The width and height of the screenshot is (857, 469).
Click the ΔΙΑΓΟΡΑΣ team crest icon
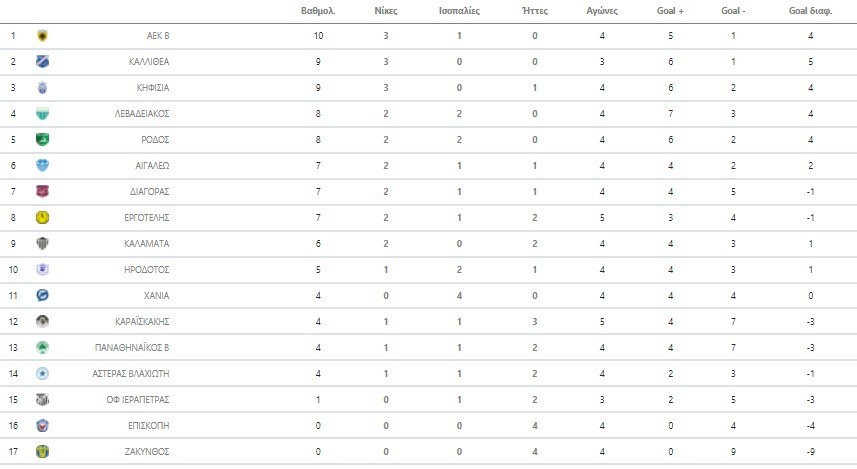(x=42, y=191)
